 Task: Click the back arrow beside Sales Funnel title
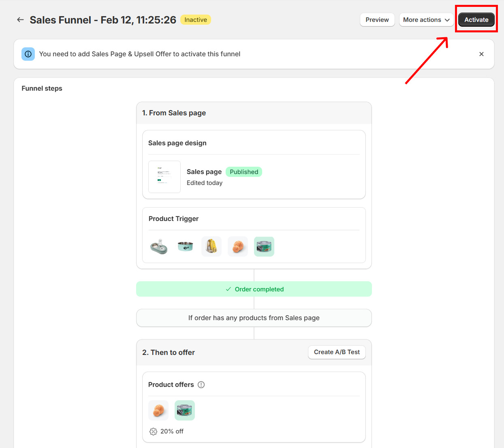[x=20, y=19]
